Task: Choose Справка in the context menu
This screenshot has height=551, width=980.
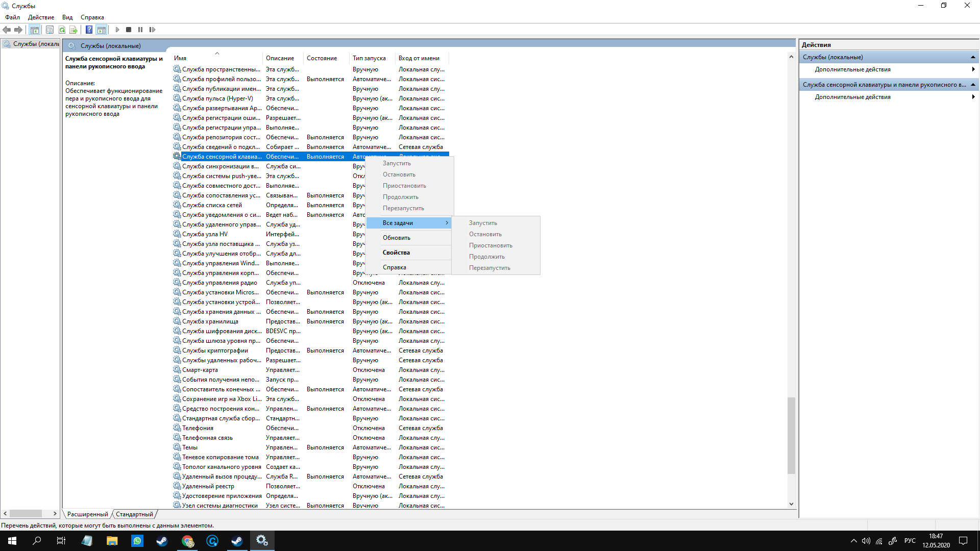Action: tap(409, 267)
